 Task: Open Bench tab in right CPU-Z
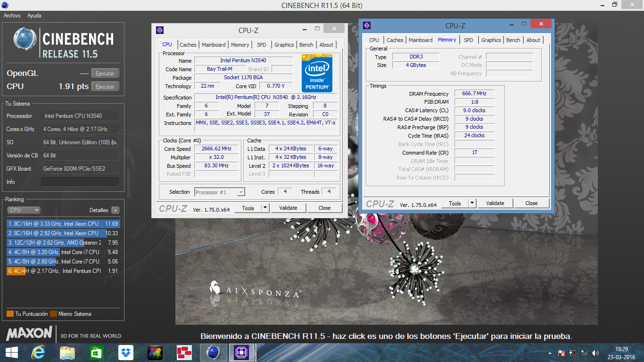point(513,40)
